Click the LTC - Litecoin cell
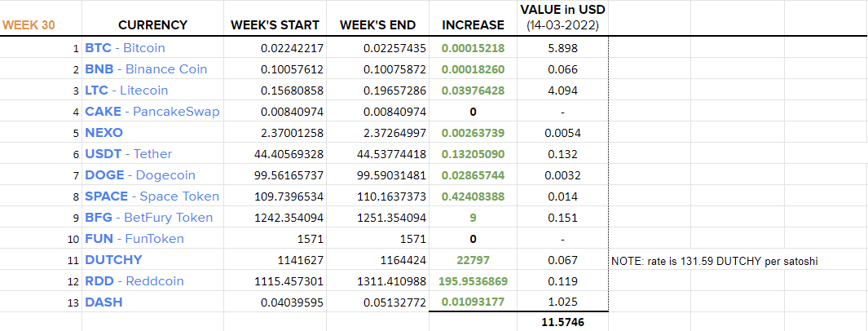 [152, 90]
